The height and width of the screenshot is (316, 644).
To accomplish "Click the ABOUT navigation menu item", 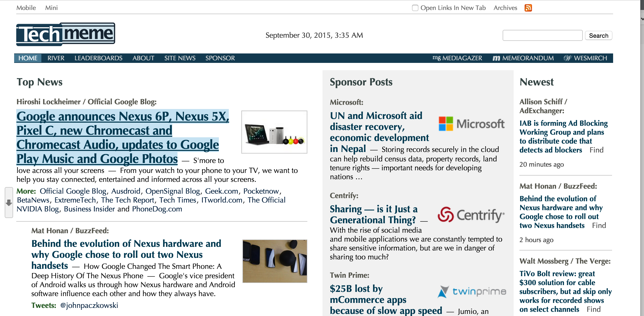I will click(143, 58).
